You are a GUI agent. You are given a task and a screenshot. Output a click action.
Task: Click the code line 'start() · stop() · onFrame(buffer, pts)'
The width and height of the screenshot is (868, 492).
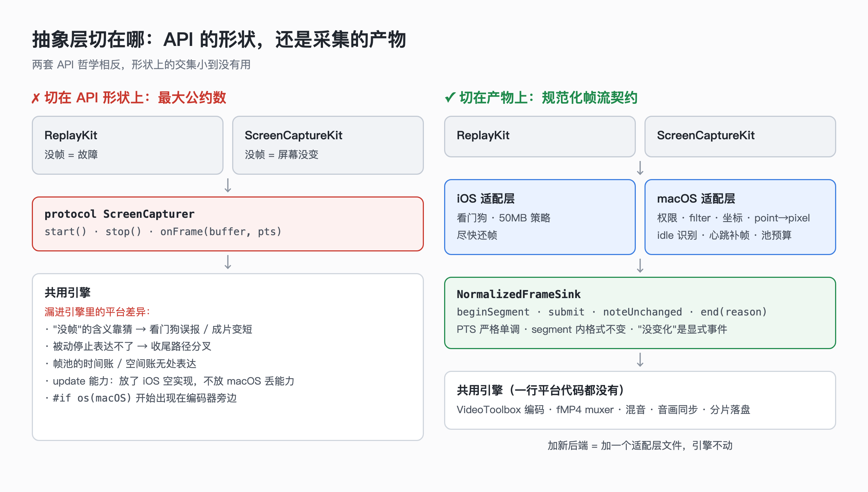163,232
